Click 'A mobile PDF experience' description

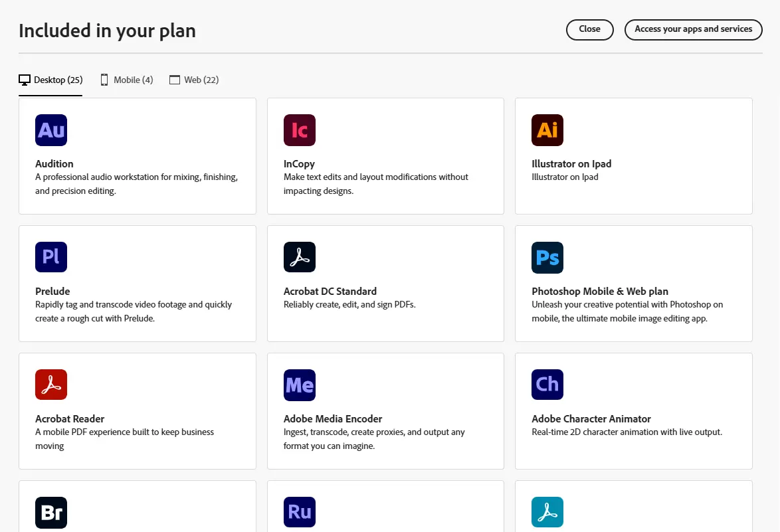pos(124,439)
